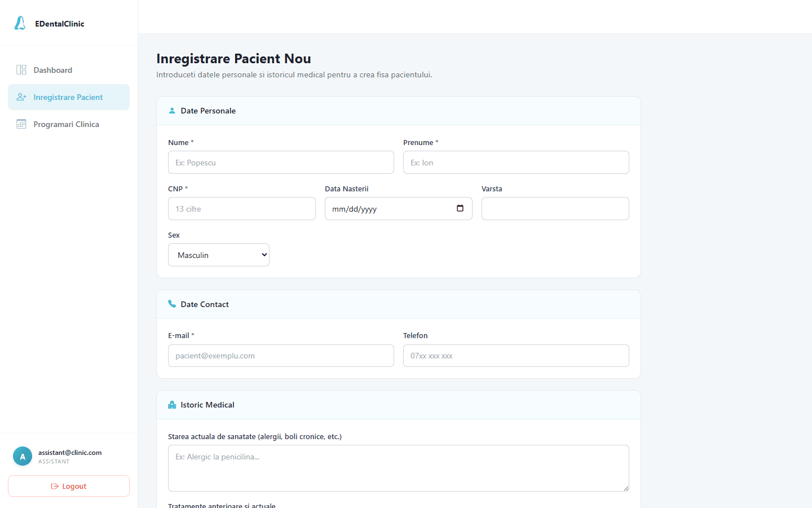Focus the Nume input field

[281, 163]
